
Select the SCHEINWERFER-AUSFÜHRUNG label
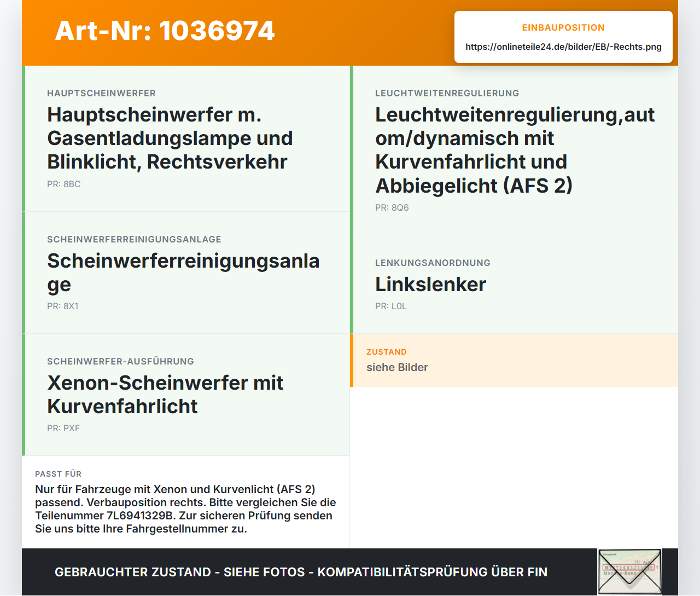coord(120,362)
